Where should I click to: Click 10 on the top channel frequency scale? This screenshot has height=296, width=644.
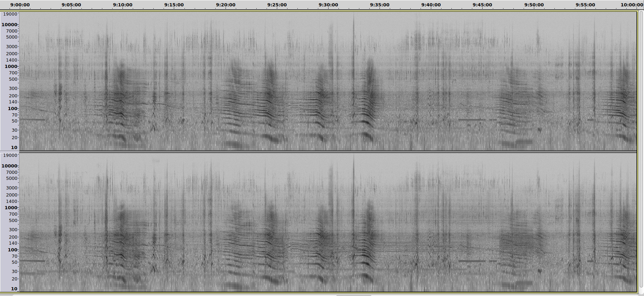coord(14,148)
